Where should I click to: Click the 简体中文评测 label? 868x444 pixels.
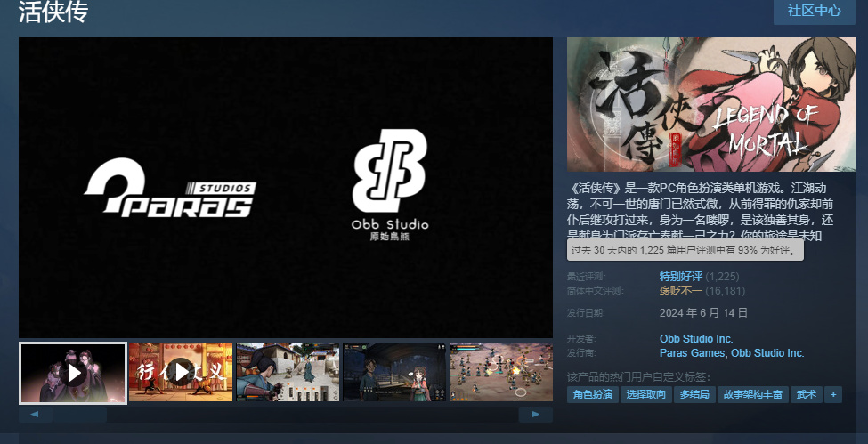[595, 291]
